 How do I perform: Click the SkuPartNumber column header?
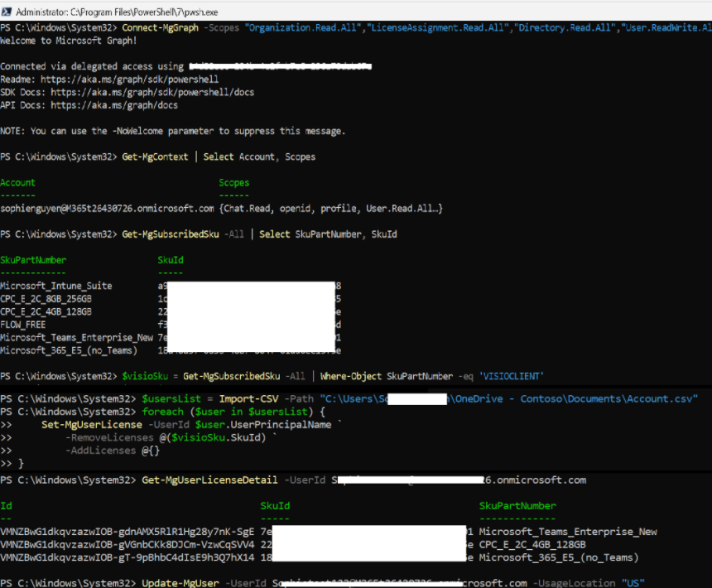(x=33, y=260)
